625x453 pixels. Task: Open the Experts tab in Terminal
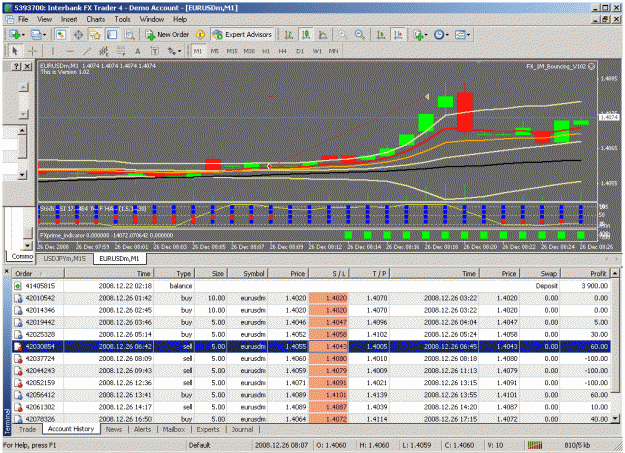pos(208,429)
